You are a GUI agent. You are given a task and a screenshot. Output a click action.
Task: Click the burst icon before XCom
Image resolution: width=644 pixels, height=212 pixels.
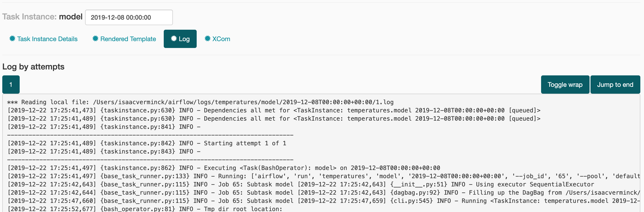[x=207, y=38]
